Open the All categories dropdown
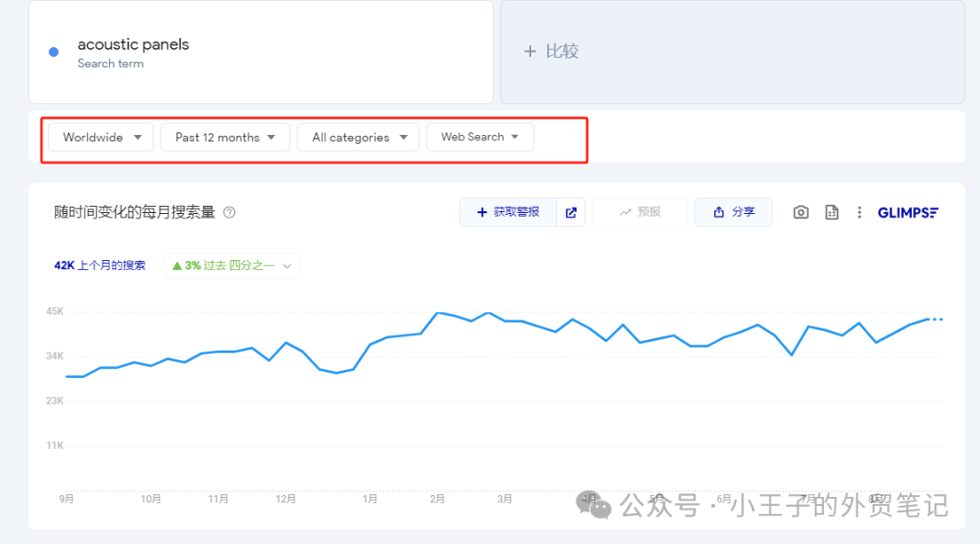 click(x=358, y=137)
